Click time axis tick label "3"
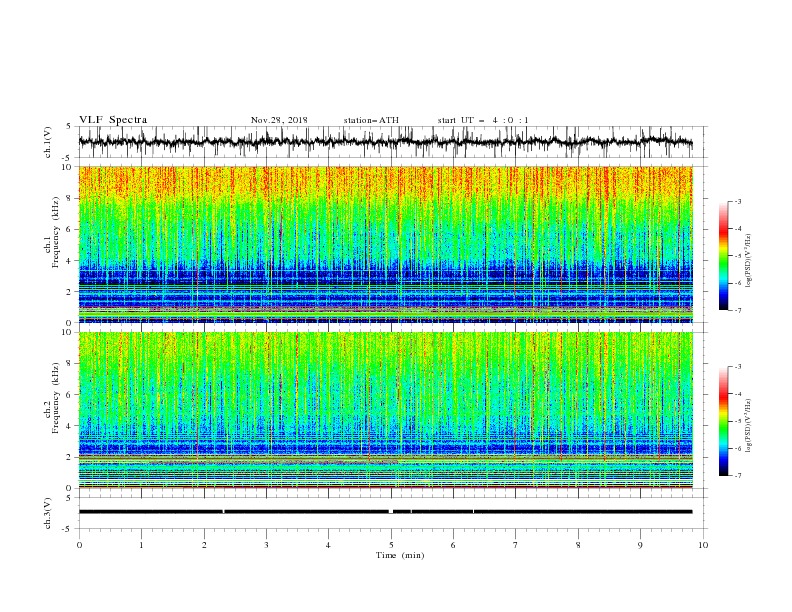 (266, 545)
